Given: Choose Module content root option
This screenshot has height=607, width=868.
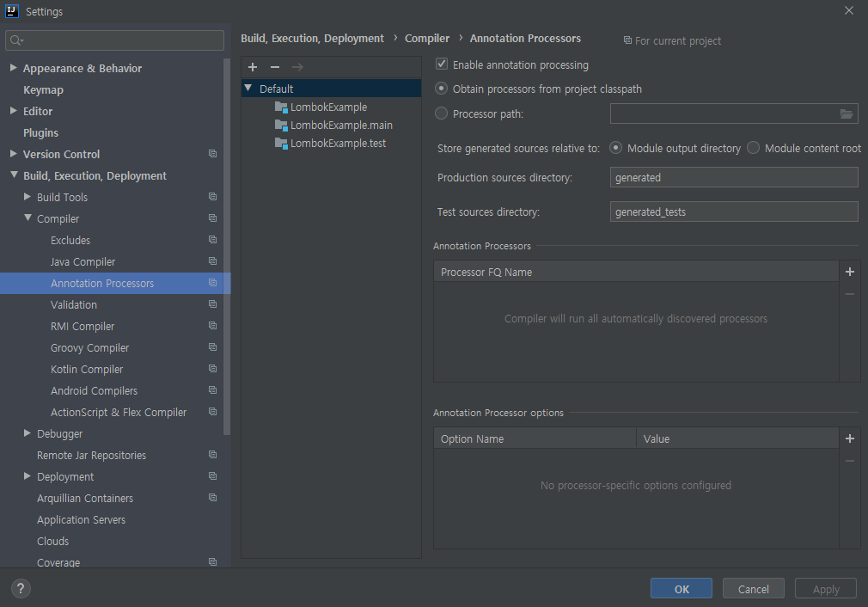Looking at the screenshot, I should tap(754, 148).
